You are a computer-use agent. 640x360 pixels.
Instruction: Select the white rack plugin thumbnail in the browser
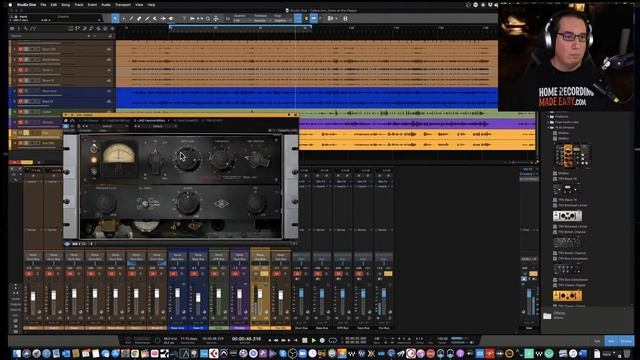[567, 216]
